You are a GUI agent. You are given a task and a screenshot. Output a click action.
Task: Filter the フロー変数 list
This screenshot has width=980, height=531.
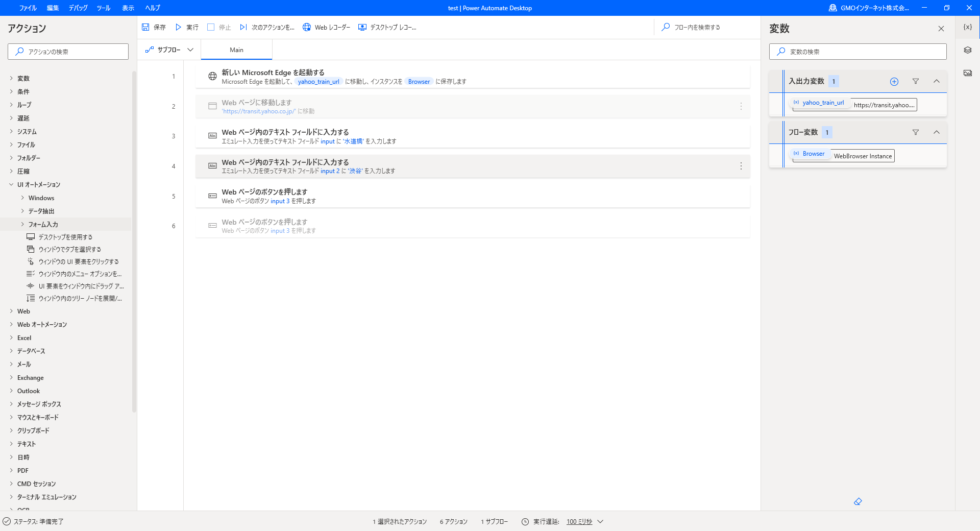pos(916,132)
